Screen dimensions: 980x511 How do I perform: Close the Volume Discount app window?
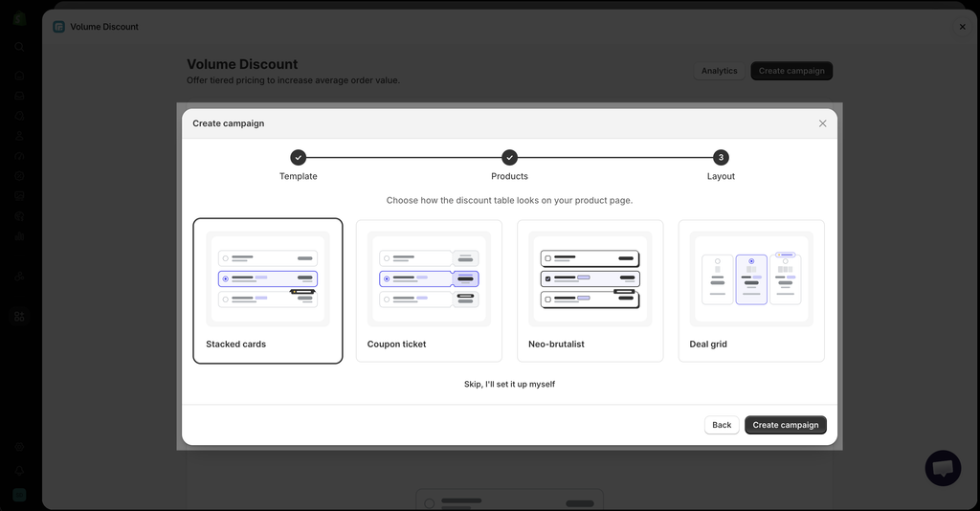[963, 27]
